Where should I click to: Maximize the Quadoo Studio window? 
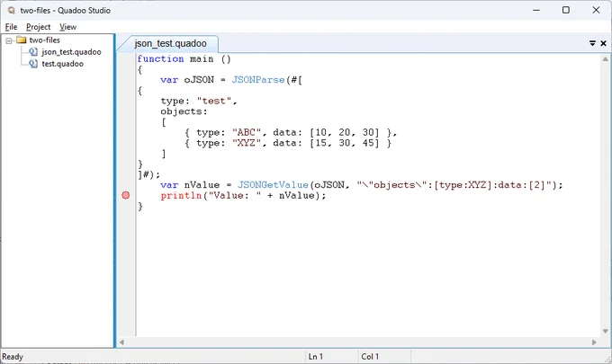click(x=566, y=10)
